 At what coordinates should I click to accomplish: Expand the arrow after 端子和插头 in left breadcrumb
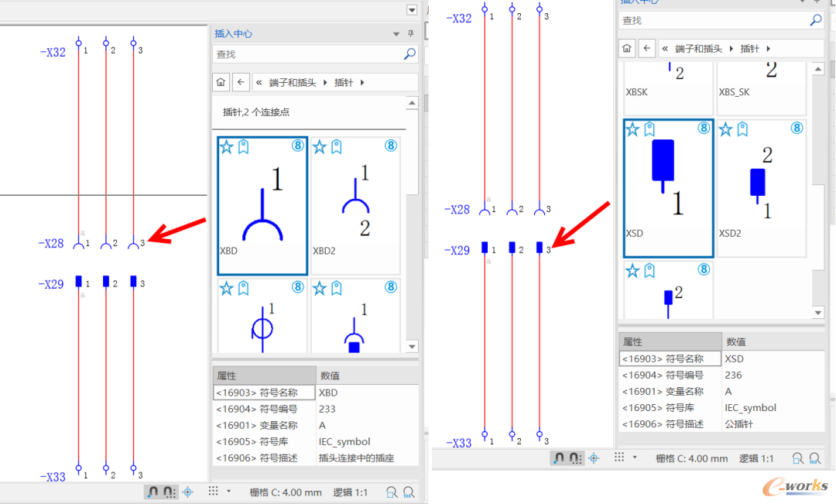(325, 82)
